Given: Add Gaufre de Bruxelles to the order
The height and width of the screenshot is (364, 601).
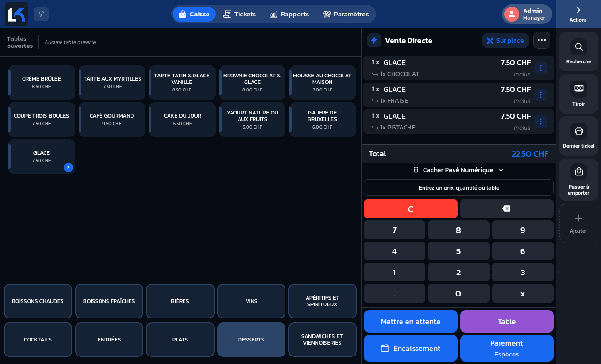Looking at the screenshot, I should click(x=323, y=120).
